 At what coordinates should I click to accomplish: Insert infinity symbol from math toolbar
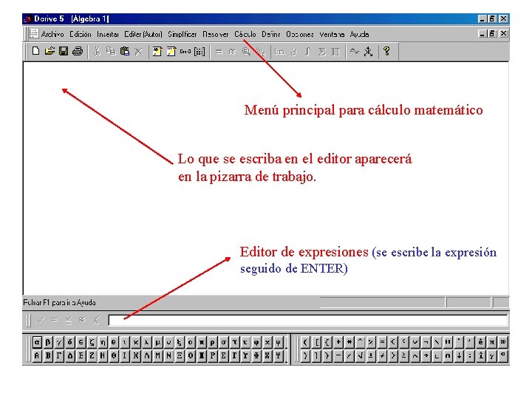point(503,342)
